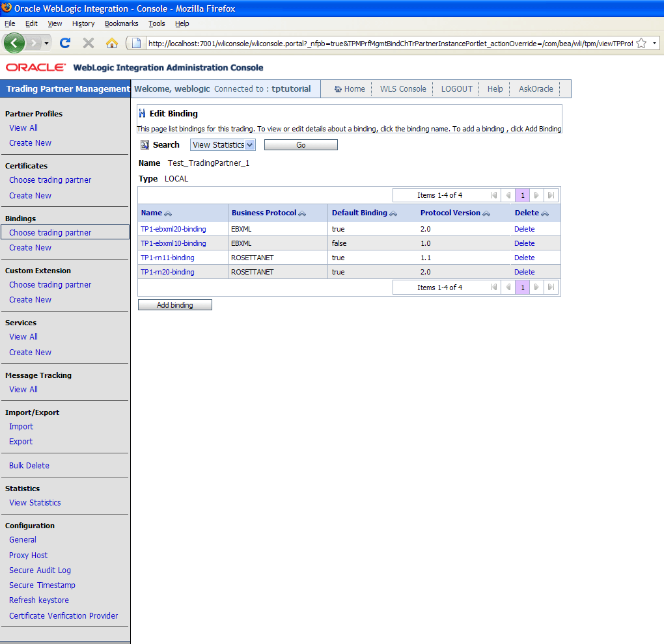
Task: View All under Partner Profiles
Action: (x=23, y=127)
